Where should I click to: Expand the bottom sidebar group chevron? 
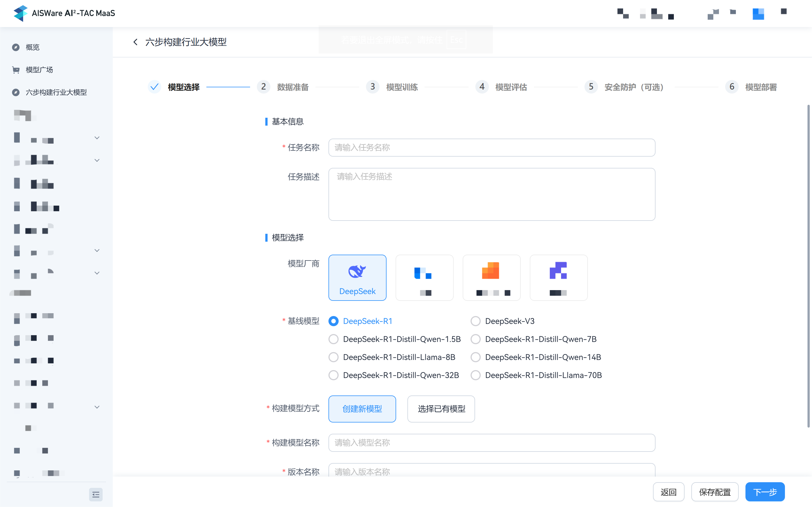tap(97, 407)
